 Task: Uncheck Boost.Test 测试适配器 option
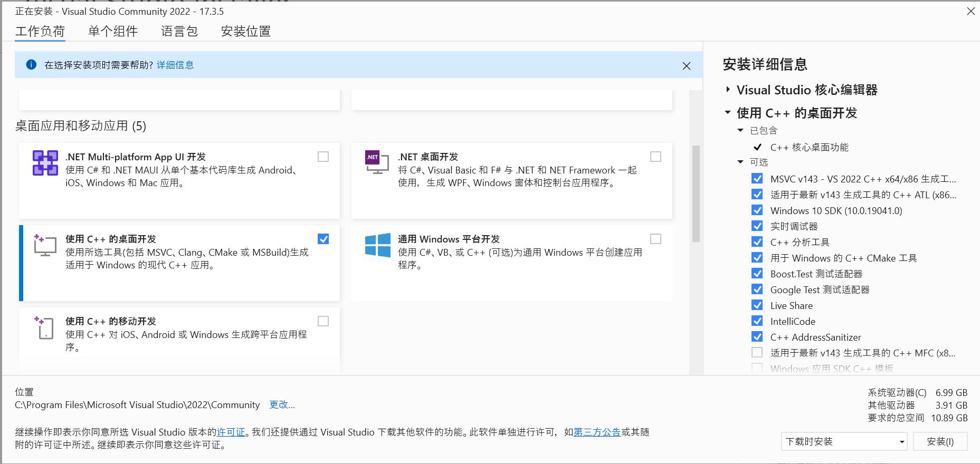pyautogui.click(x=757, y=274)
